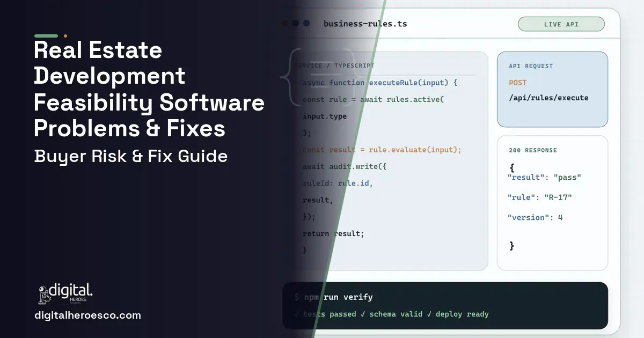This screenshot has height=338, width=644.
Task: Click the npm run verify command
Action: point(333,297)
